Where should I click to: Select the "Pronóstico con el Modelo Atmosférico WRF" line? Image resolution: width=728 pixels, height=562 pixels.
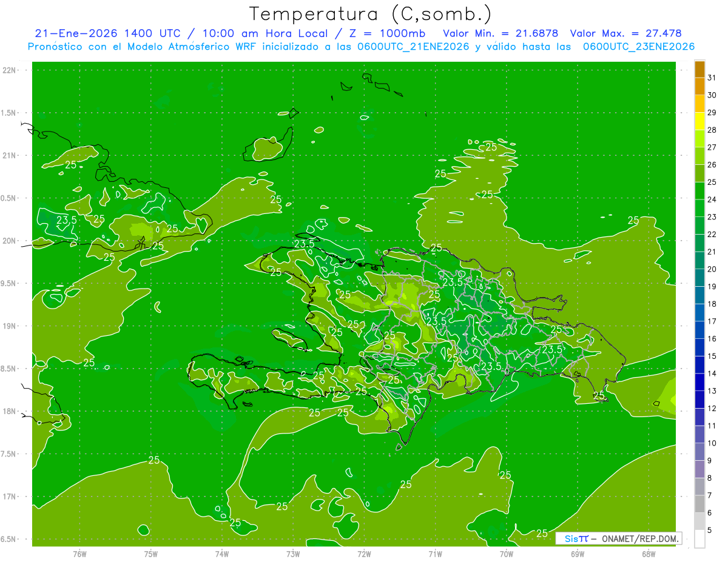click(143, 47)
